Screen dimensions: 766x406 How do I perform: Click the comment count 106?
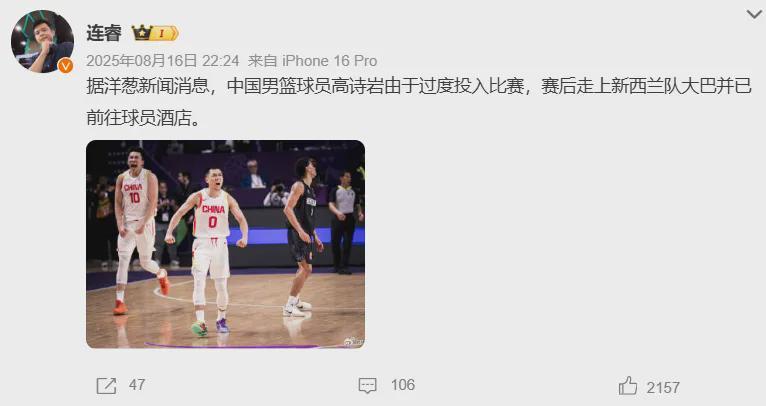coord(403,385)
